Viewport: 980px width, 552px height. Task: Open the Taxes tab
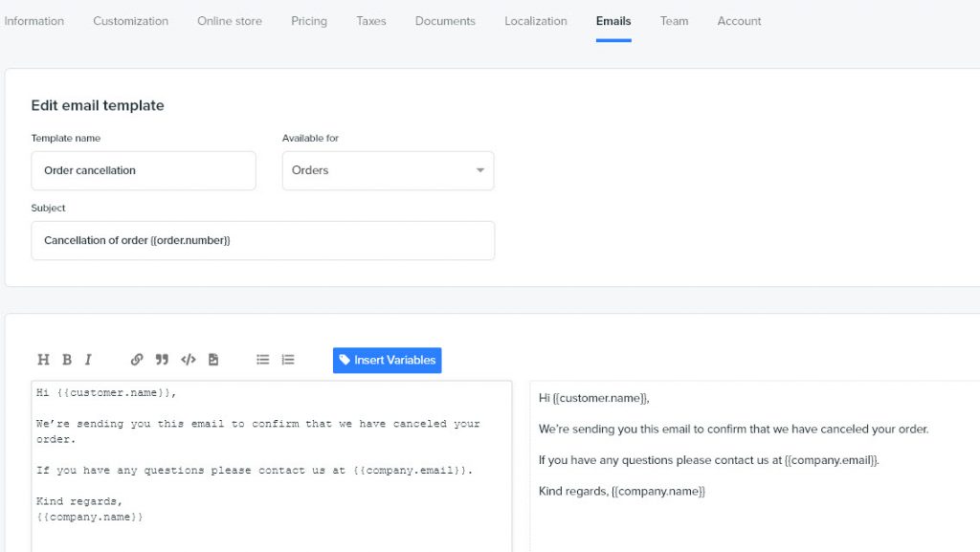371,21
